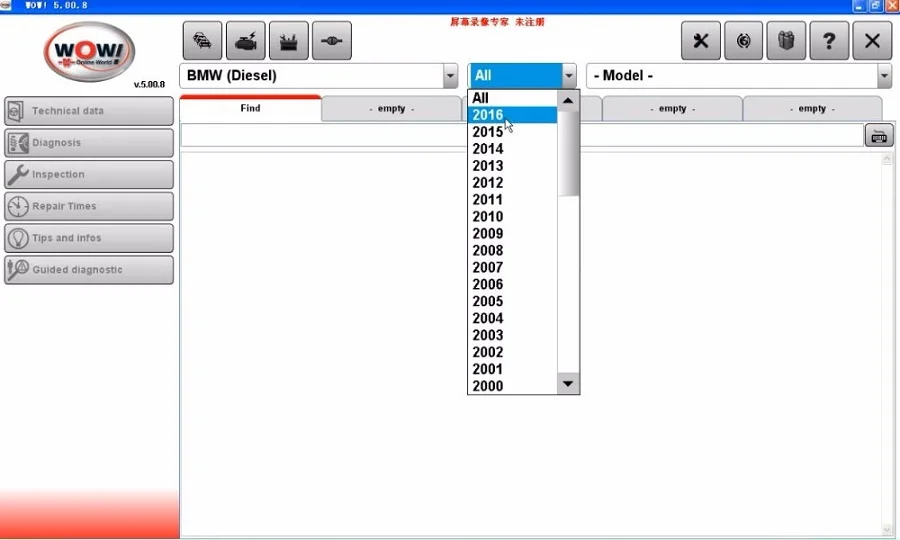Select the last empty tab
Image resolution: width=900 pixels, height=540 pixels.
click(812, 108)
